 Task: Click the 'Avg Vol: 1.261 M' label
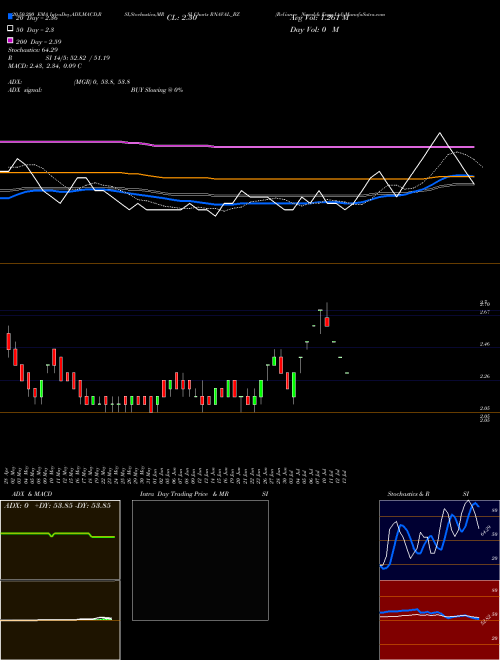click(319, 18)
